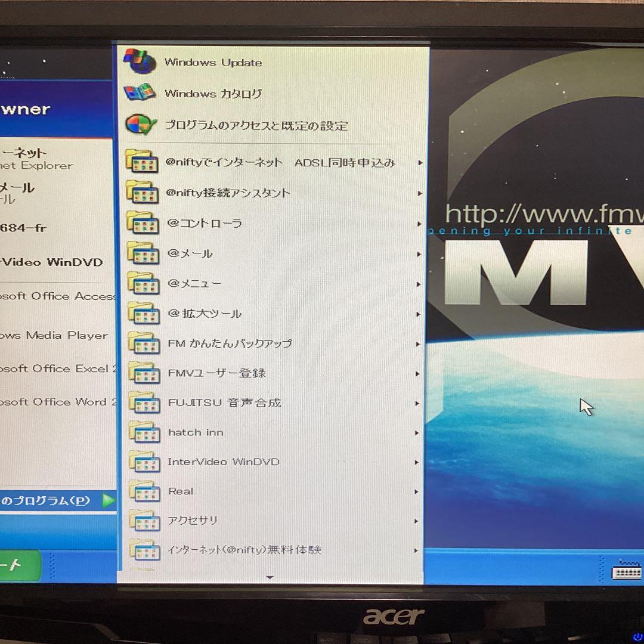Screen dimensions: 644x644
Task: Click the scroll-down arrow at the menu bottom
Action: tap(270, 577)
